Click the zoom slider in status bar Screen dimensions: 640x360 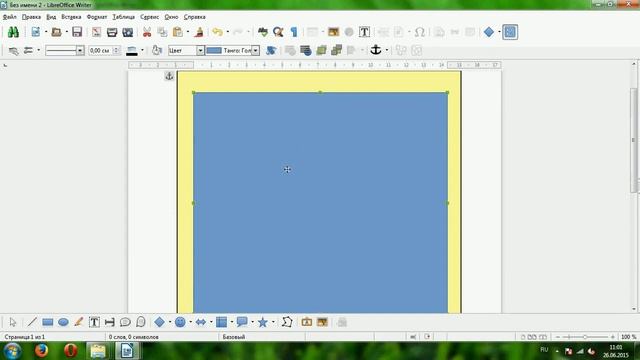pyautogui.click(x=585, y=337)
